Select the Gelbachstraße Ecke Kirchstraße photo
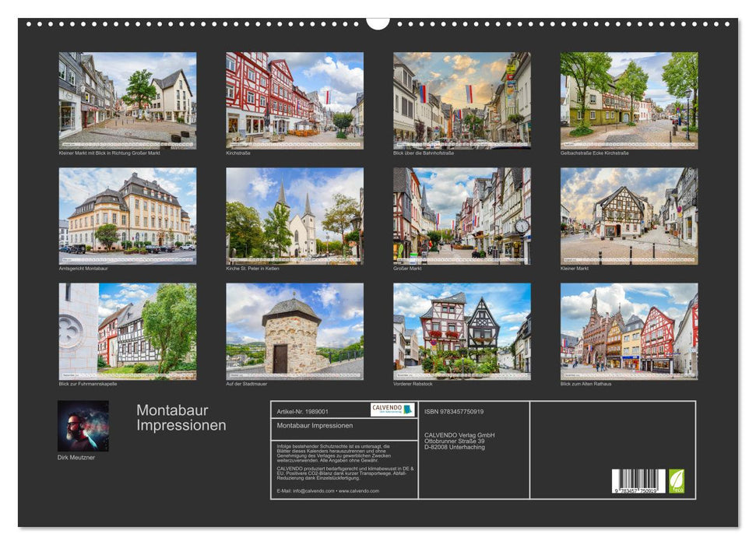Image resolution: width=756 pixels, height=545 pixels. click(629, 100)
